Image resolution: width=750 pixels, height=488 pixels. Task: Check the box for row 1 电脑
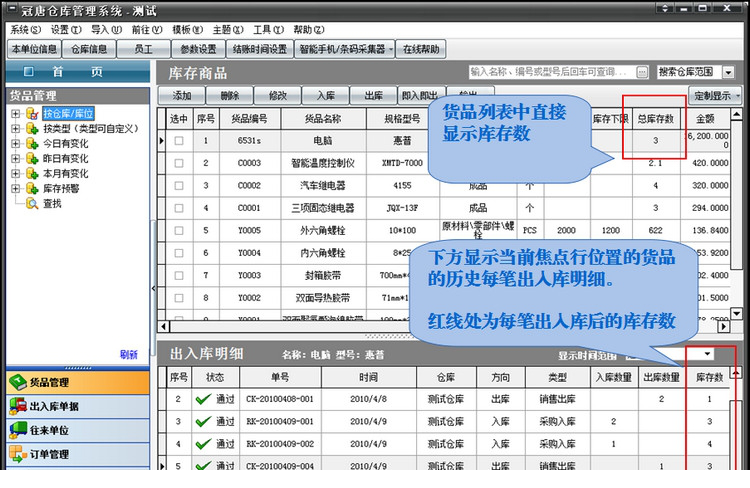(179, 141)
